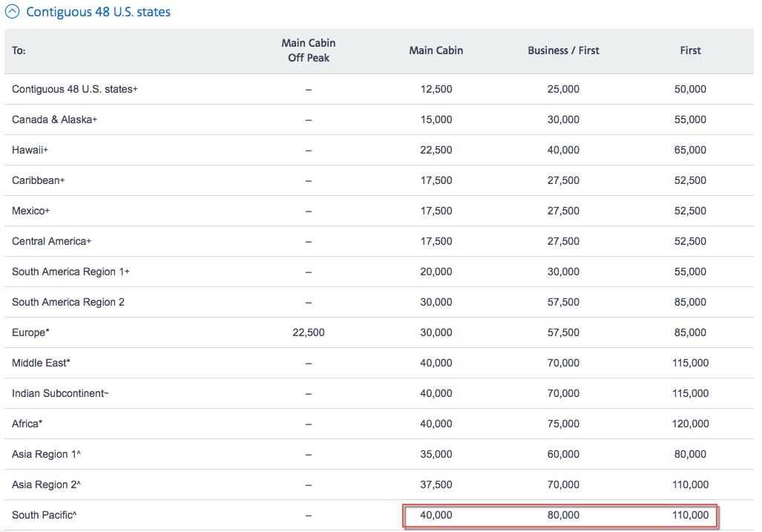This screenshot has height=532, width=762.
Task: Select Hawaii Main Cabin 22,500
Action: coord(436,150)
